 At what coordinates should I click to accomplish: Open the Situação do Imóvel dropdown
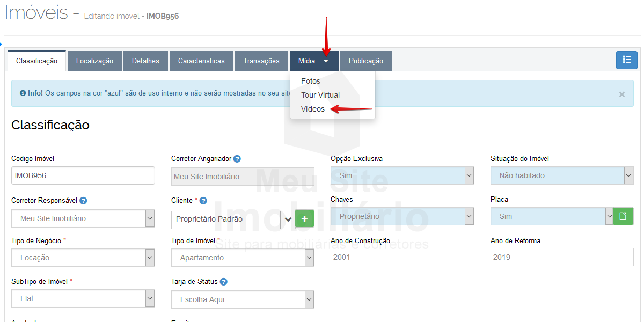point(561,175)
